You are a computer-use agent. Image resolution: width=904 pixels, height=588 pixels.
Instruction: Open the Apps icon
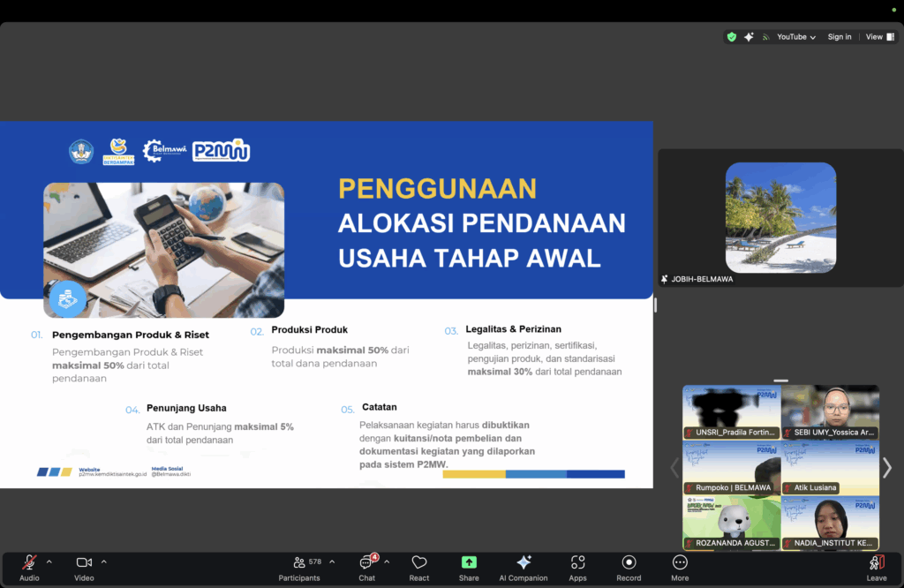click(577, 562)
